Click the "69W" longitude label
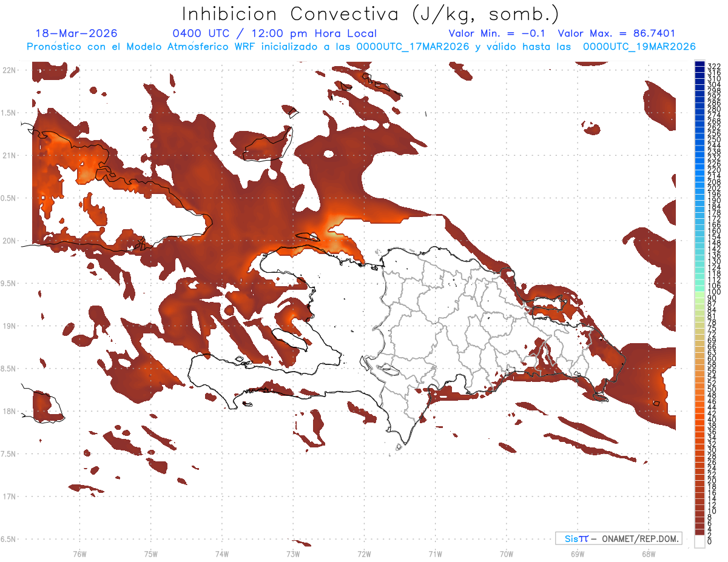728x562 pixels. click(577, 554)
